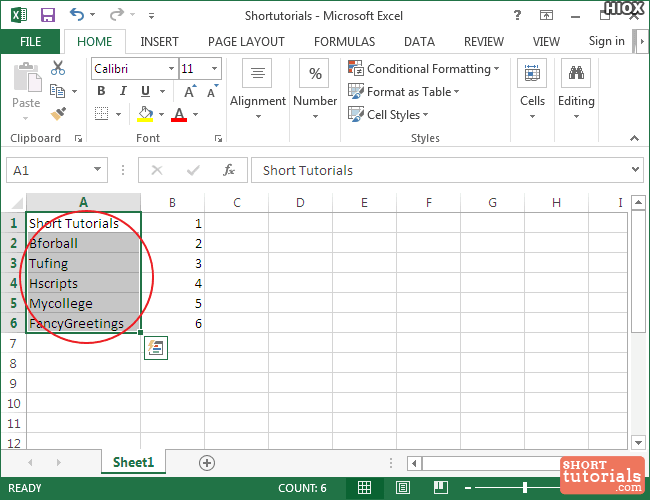Click the Sign in link

606,41
